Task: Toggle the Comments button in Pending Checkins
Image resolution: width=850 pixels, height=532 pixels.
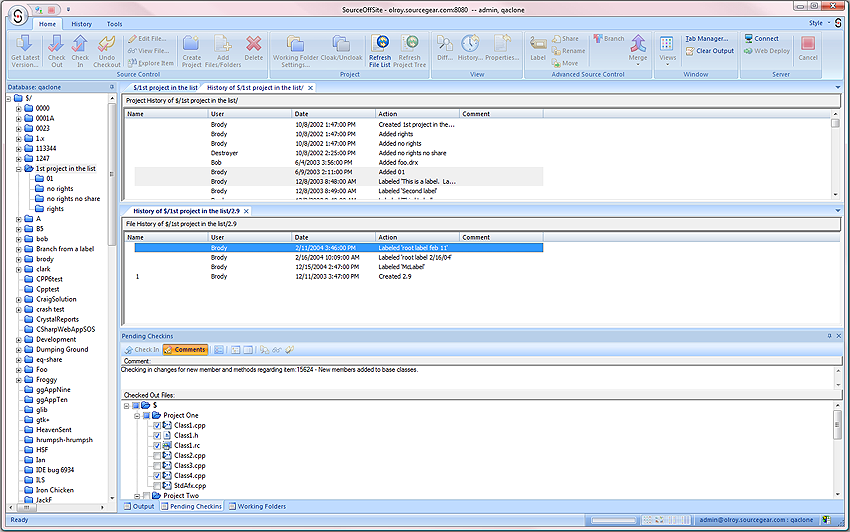Action: pos(185,350)
